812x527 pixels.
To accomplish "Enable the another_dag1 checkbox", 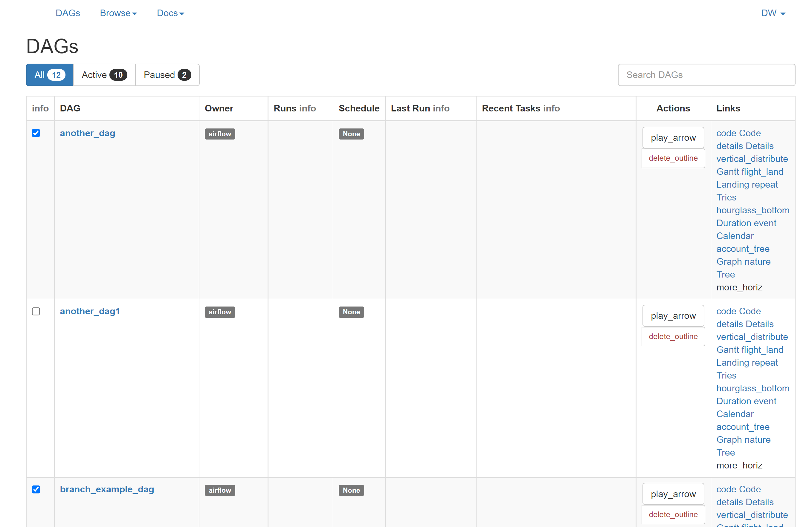I will [x=36, y=311].
